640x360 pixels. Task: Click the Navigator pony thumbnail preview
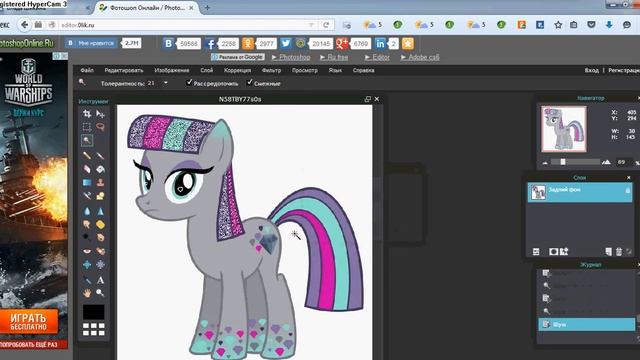click(564, 129)
